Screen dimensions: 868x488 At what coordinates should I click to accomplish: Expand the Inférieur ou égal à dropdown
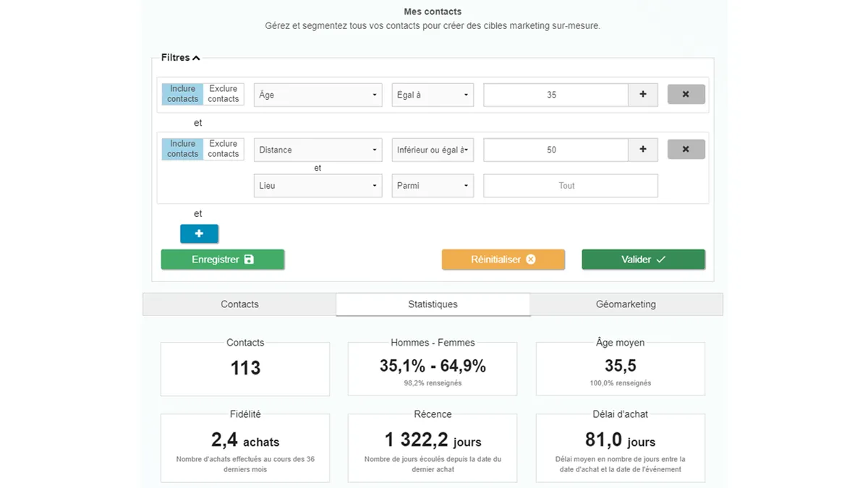[433, 150]
